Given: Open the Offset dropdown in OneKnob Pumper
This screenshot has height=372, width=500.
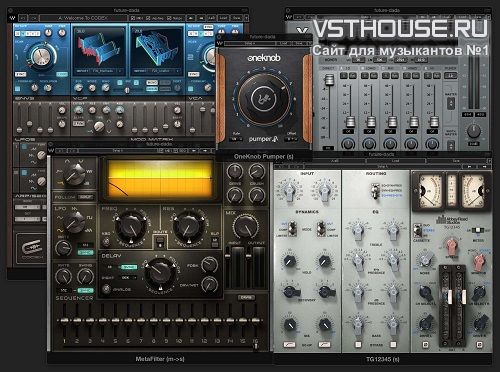Looking at the screenshot, I should point(291,139).
